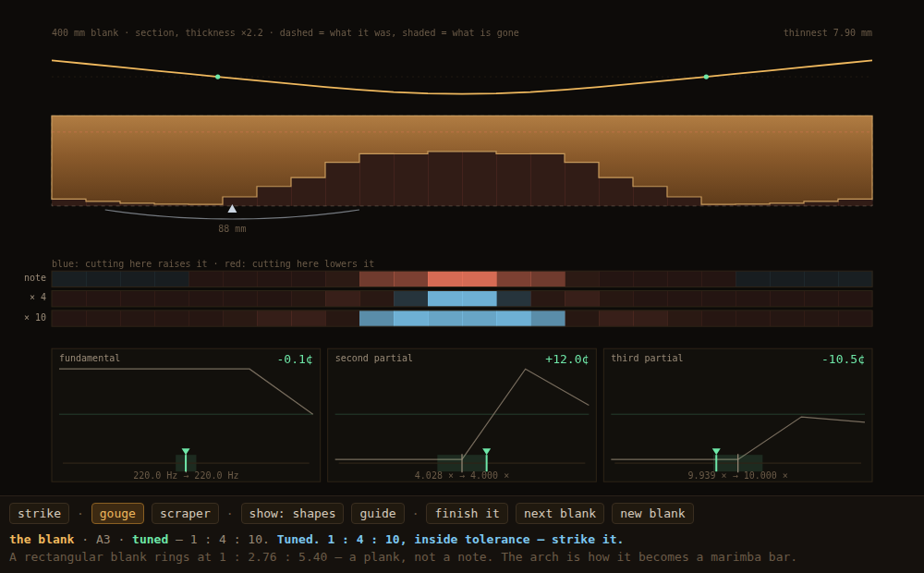Click the right green node dot on curve
Viewport: 924px width, 573px height.
pyautogui.click(x=706, y=77)
